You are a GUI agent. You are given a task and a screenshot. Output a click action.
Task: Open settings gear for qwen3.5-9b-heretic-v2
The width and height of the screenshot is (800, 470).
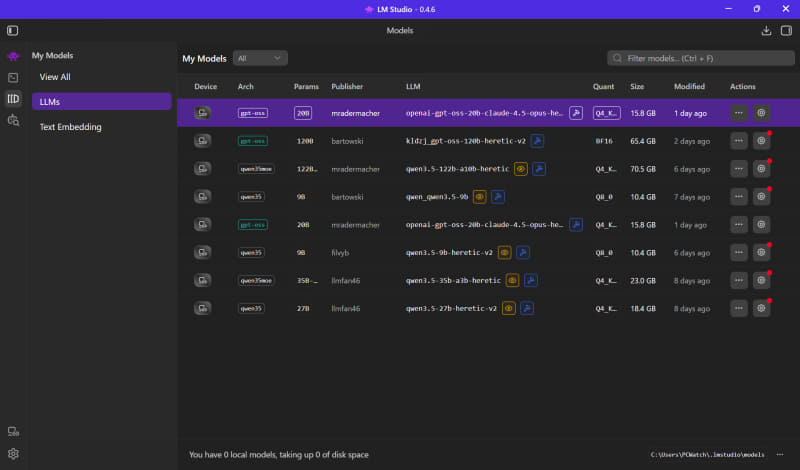pyautogui.click(x=761, y=253)
